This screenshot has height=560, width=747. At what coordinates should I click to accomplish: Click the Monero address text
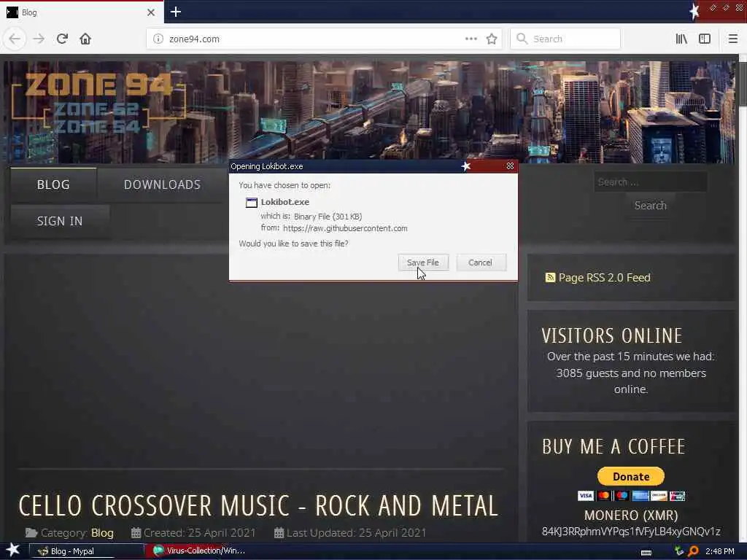pos(631,532)
